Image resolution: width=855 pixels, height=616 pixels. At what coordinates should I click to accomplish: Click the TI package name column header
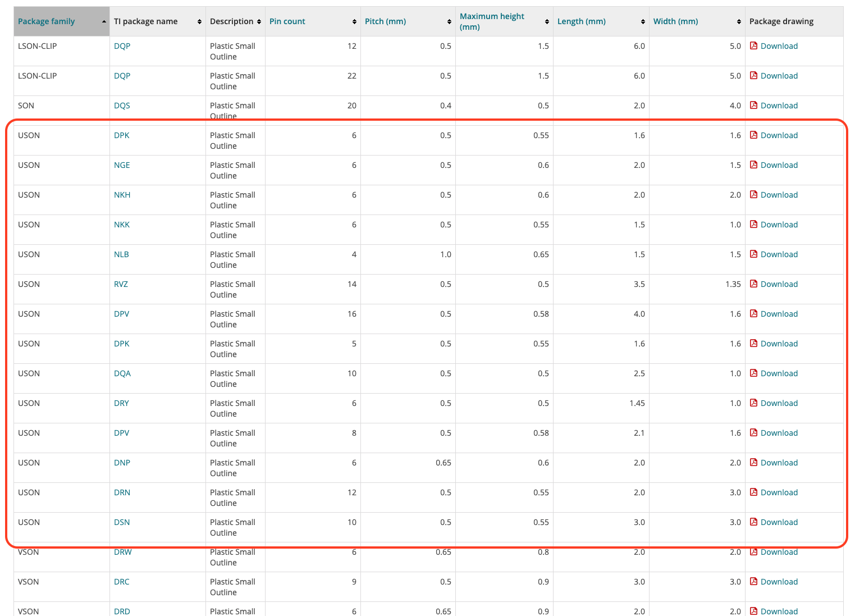tap(145, 21)
